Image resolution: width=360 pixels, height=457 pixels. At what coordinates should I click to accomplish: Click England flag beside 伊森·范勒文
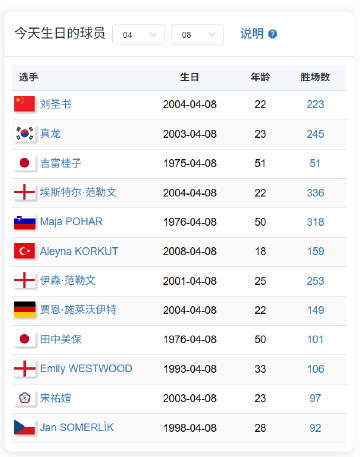(25, 280)
